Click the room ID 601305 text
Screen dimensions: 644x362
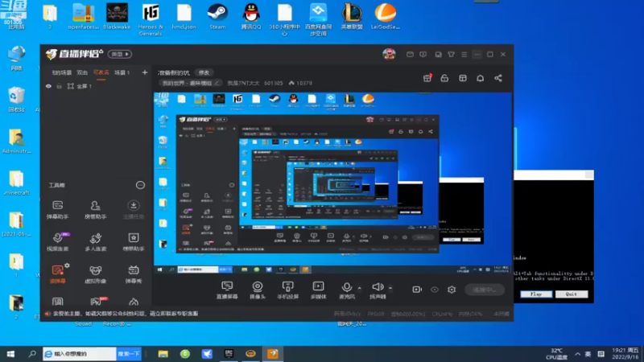click(273, 83)
